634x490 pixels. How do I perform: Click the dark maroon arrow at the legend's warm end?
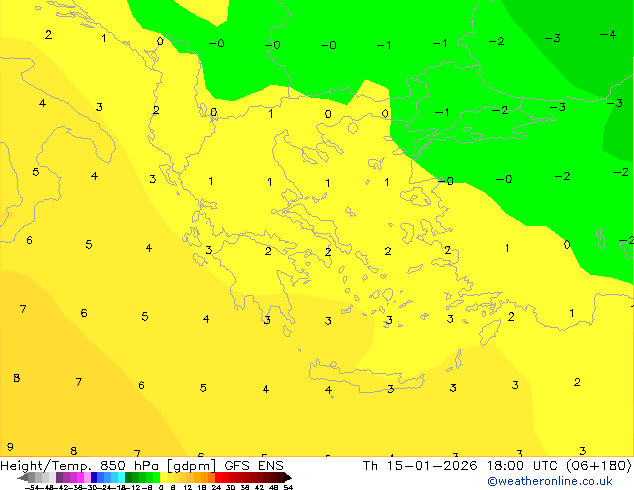pos(288,477)
